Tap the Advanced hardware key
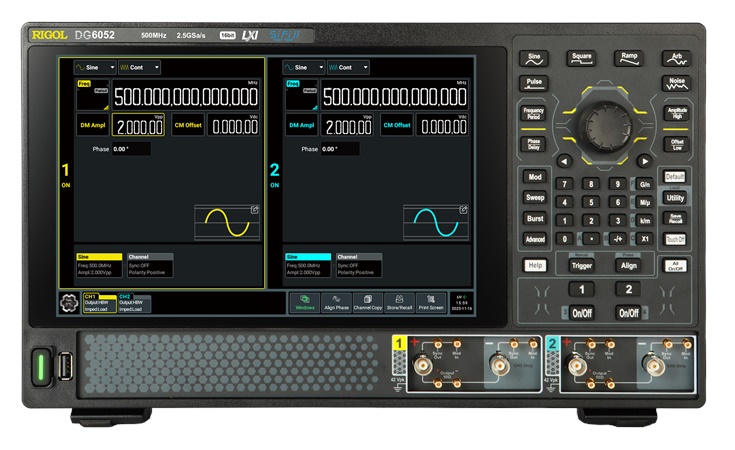The width and height of the screenshot is (735, 450). (x=535, y=239)
